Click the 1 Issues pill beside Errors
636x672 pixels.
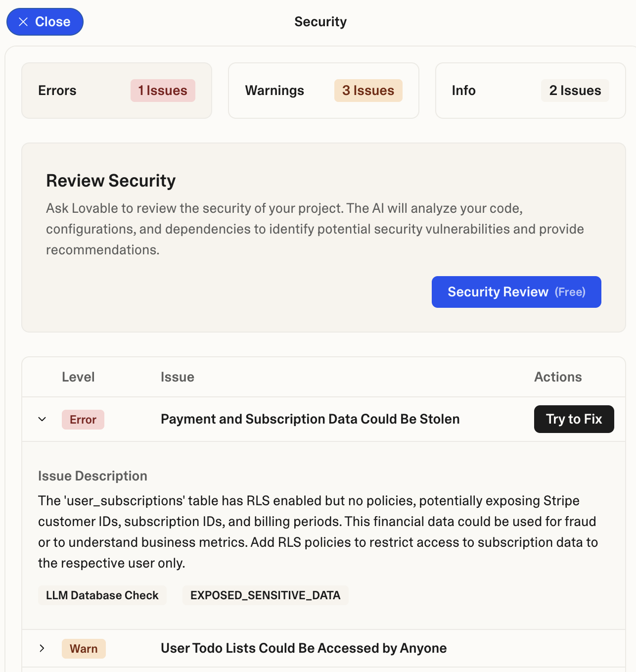(x=162, y=91)
